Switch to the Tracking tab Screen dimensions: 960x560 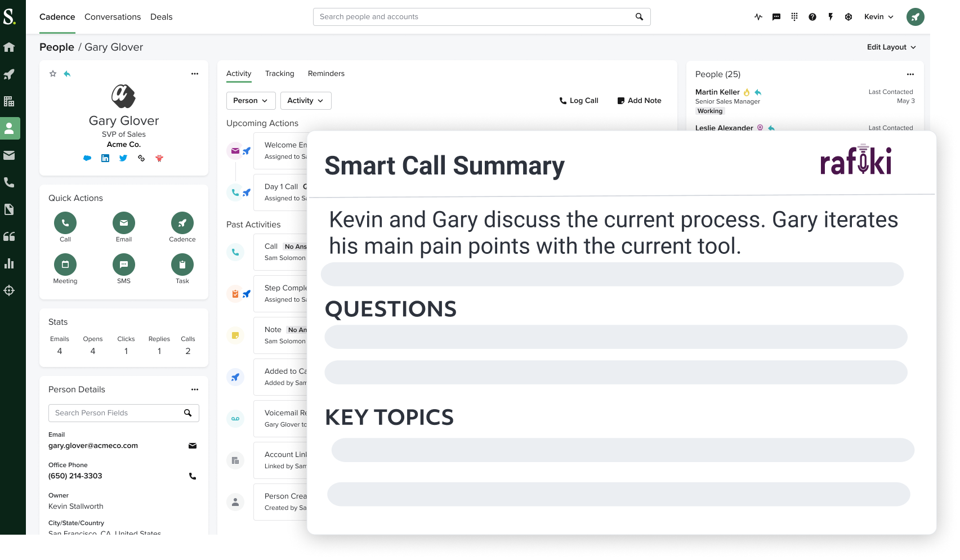coord(279,74)
